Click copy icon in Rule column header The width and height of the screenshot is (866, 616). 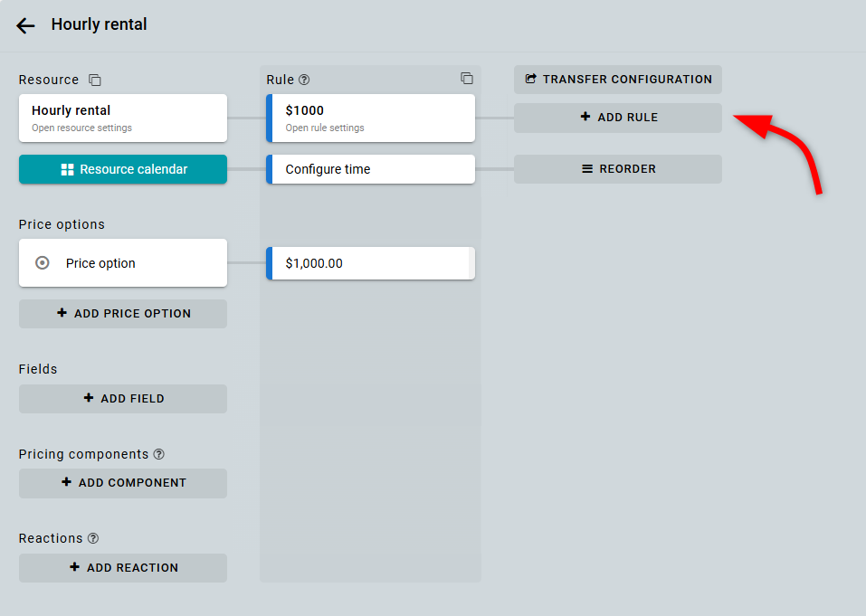pos(466,79)
